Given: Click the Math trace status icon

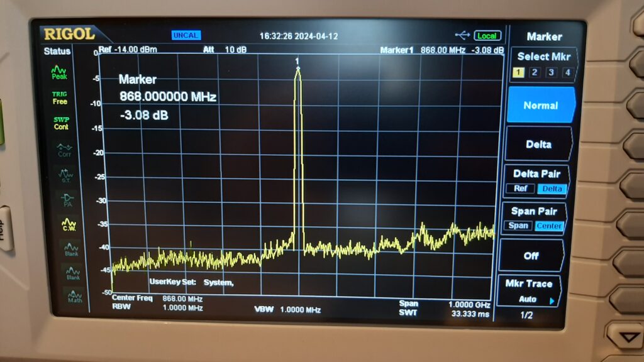Looking at the screenshot, I should (x=74, y=296).
